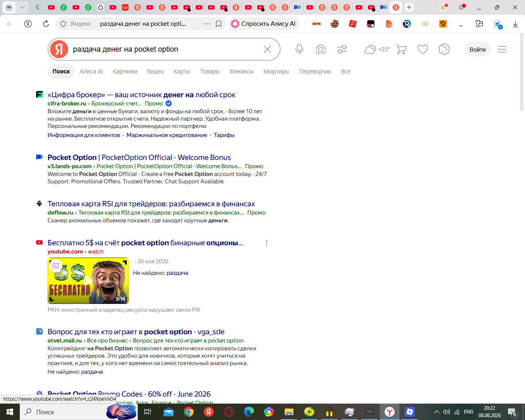Open the downloads arrow icon
Image resolution: width=525 pixels, height=420 pixels.
pyautogui.click(x=515, y=24)
